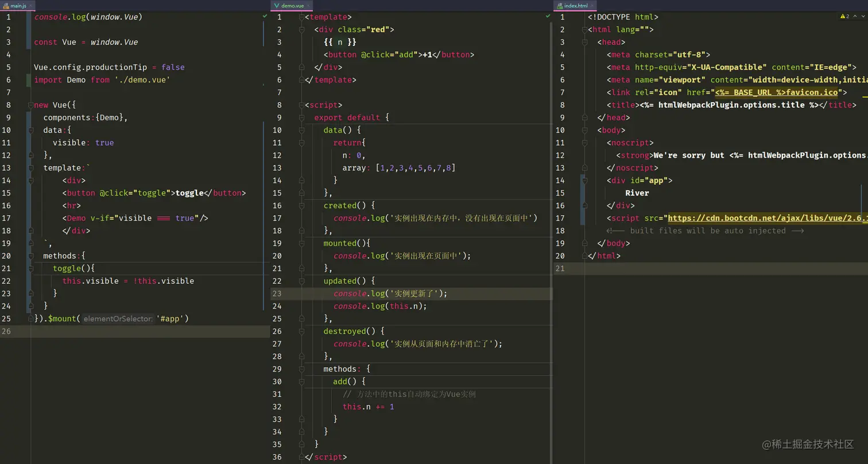Viewport: 868px width, 464px height.
Task: Follow the BASE_URL favicon.ico href link
Action: coord(776,92)
